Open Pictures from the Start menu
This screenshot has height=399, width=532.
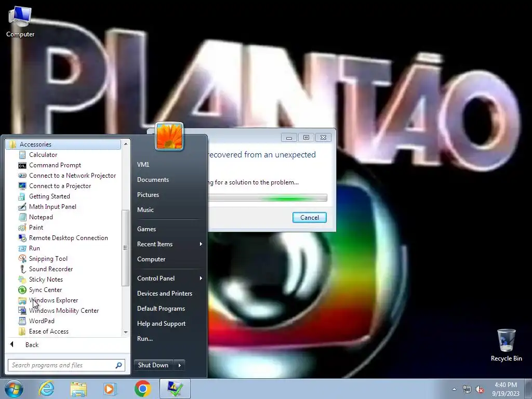point(148,195)
